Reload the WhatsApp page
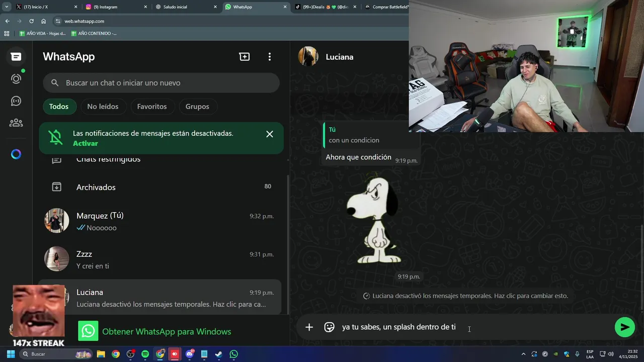 [31, 21]
